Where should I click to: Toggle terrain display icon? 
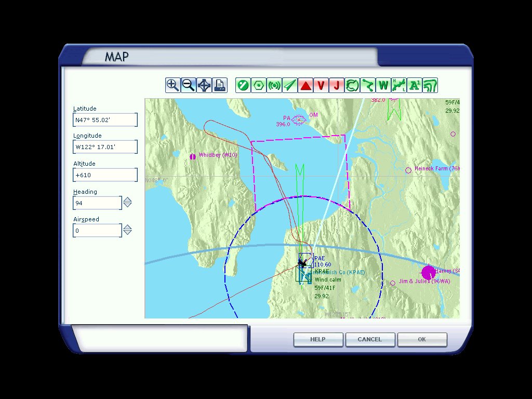coord(430,85)
